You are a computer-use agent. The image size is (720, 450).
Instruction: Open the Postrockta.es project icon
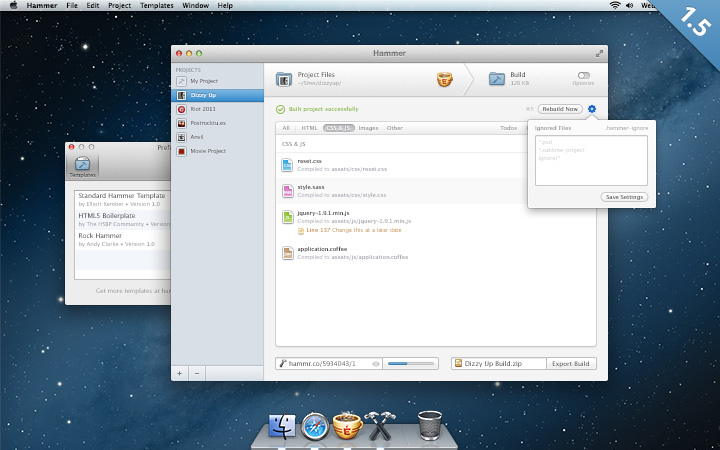coord(181,123)
